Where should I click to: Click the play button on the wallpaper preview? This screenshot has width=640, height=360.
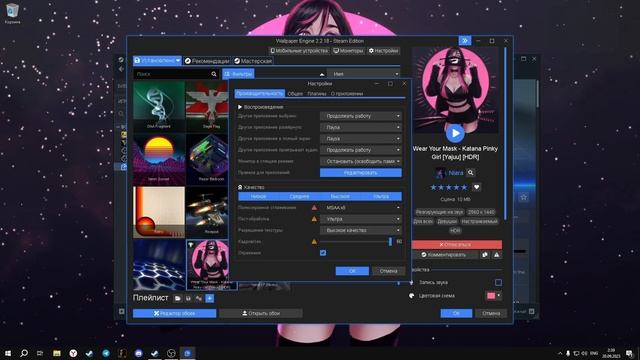pyautogui.click(x=455, y=133)
